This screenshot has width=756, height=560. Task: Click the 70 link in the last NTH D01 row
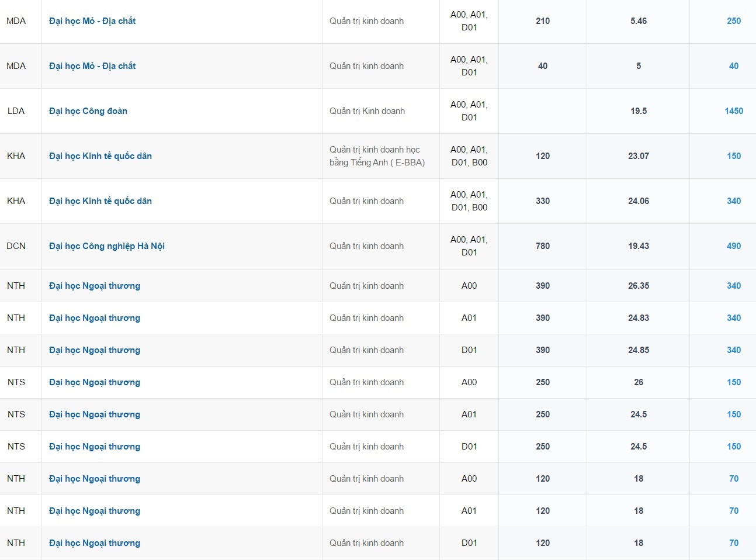tap(733, 543)
